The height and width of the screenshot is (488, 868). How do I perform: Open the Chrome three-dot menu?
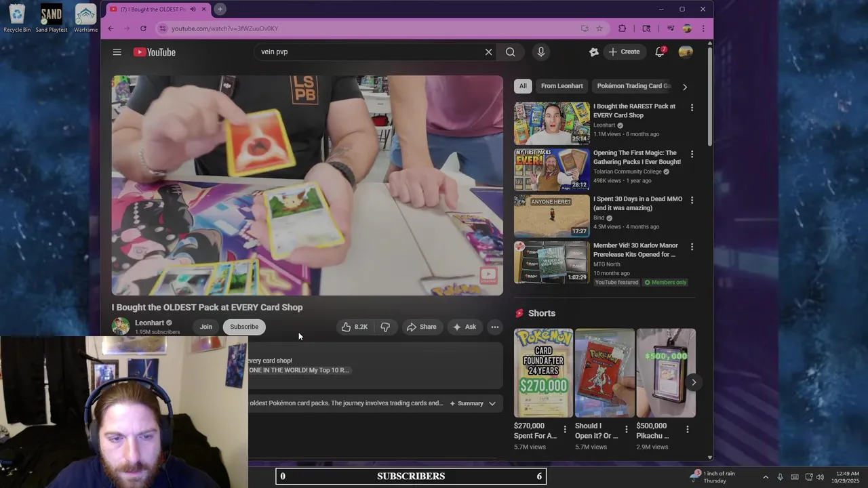pos(703,28)
